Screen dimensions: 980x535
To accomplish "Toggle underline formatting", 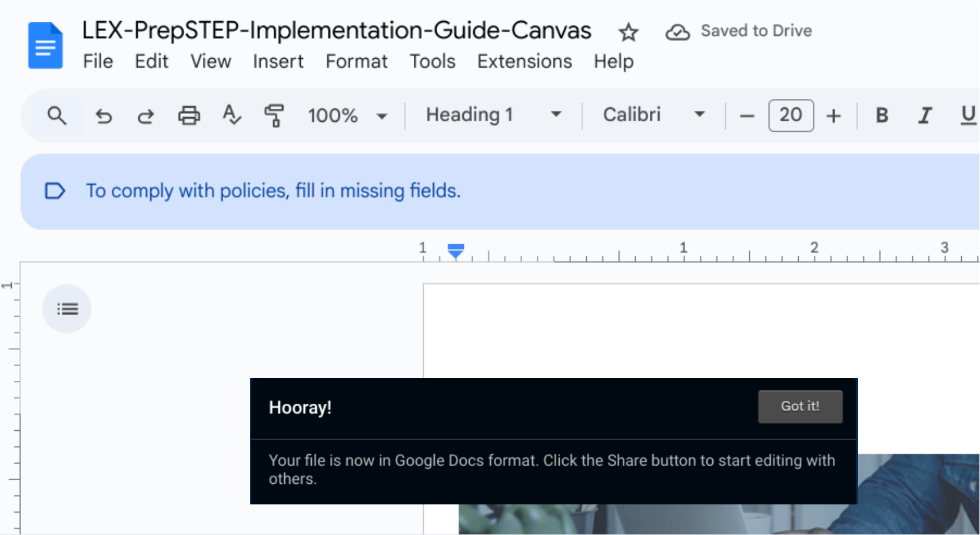I will click(x=968, y=115).
